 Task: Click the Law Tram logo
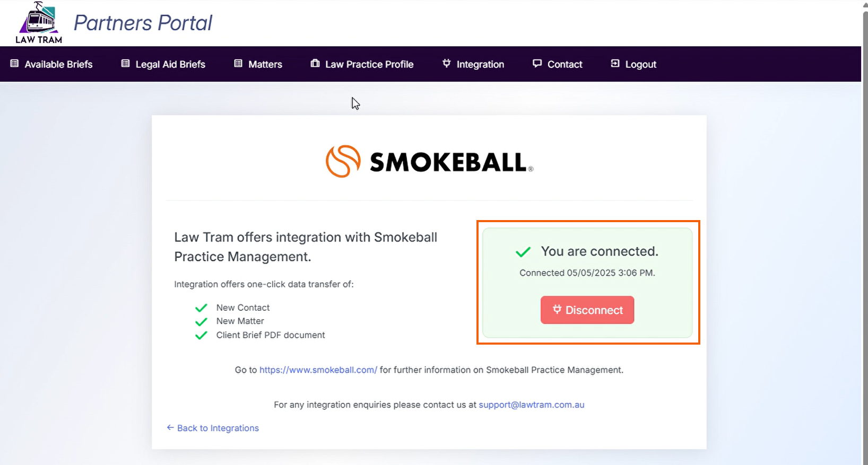[x=39, y=22]
